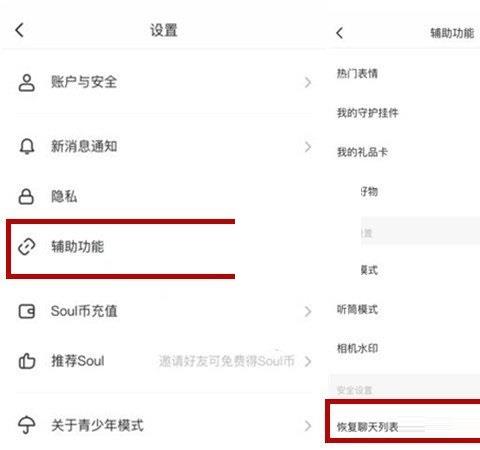Click the wallet icon beside Soul币充值

(x=27, y=311)
